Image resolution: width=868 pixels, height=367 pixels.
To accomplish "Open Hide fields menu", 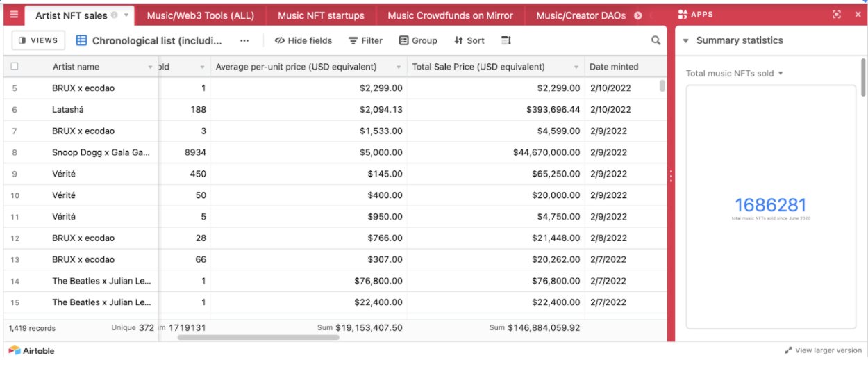I will tap(303, 40).
